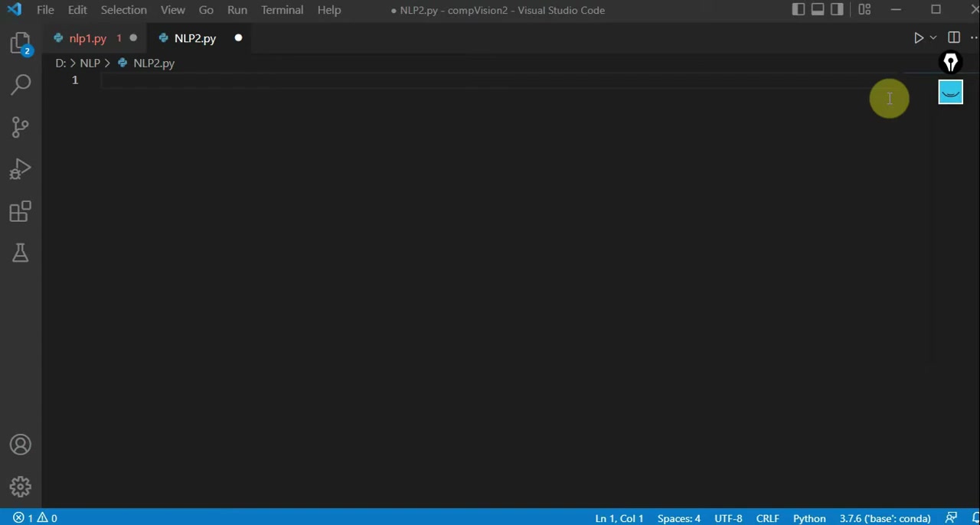Split the editor to the right
The width and height of the screenshot is (980, 525).
[954, 37]
